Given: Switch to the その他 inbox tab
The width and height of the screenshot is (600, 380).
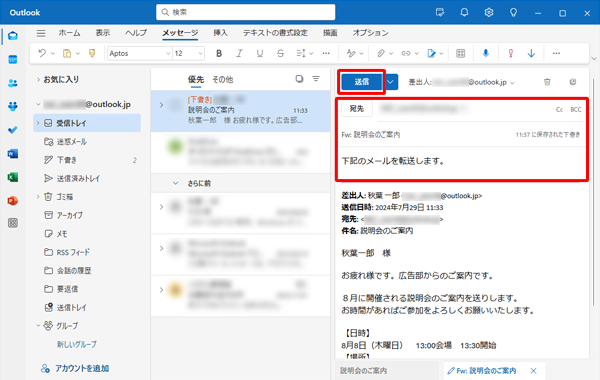Looking at the screenshot, I should pyautogui.click(x=223, y=80).
